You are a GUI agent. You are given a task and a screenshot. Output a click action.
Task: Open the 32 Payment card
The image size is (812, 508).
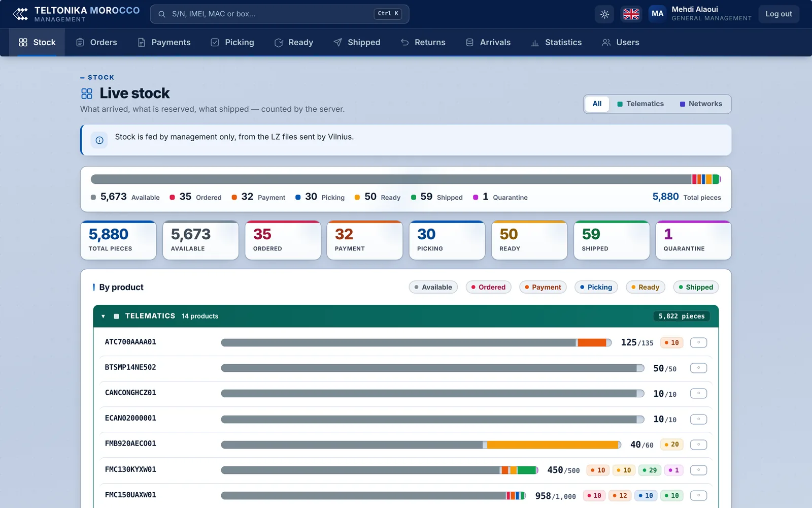click(364, 240)
